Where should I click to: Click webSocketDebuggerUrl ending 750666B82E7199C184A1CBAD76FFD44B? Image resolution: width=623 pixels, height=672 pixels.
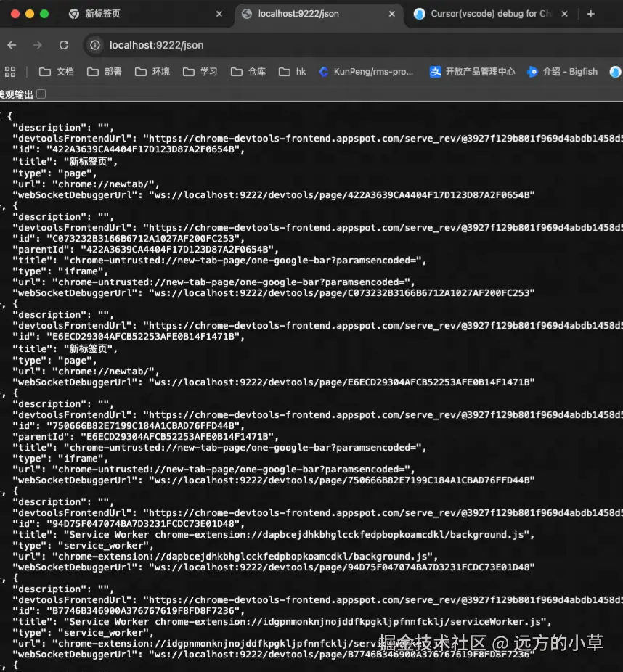(274, 480)
